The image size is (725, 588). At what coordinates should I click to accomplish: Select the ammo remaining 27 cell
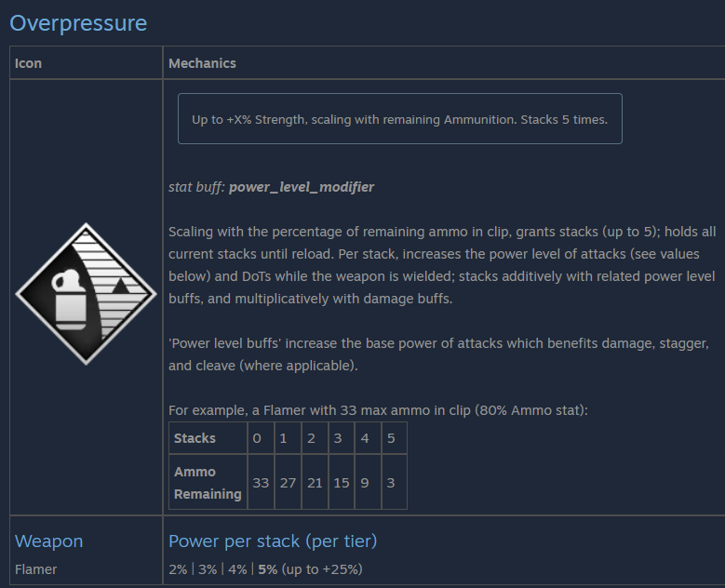(x=288, y=482)
